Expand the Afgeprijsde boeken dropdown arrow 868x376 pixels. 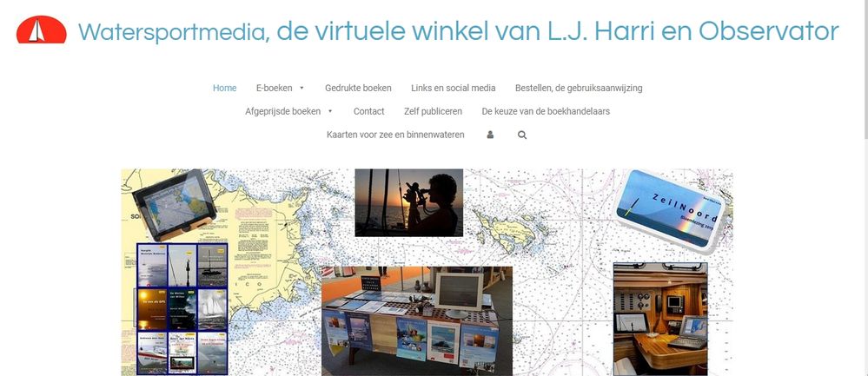330,111
